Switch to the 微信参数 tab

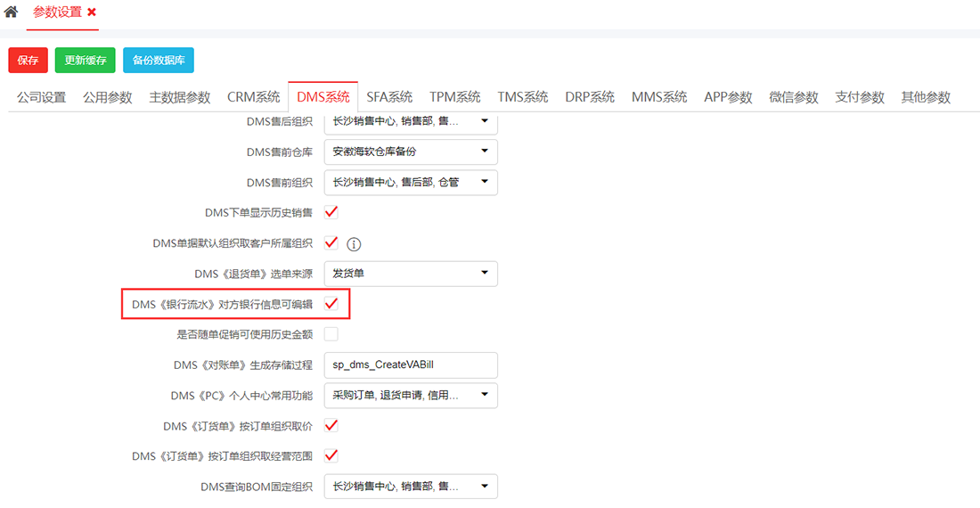click(x=793, y=97)
